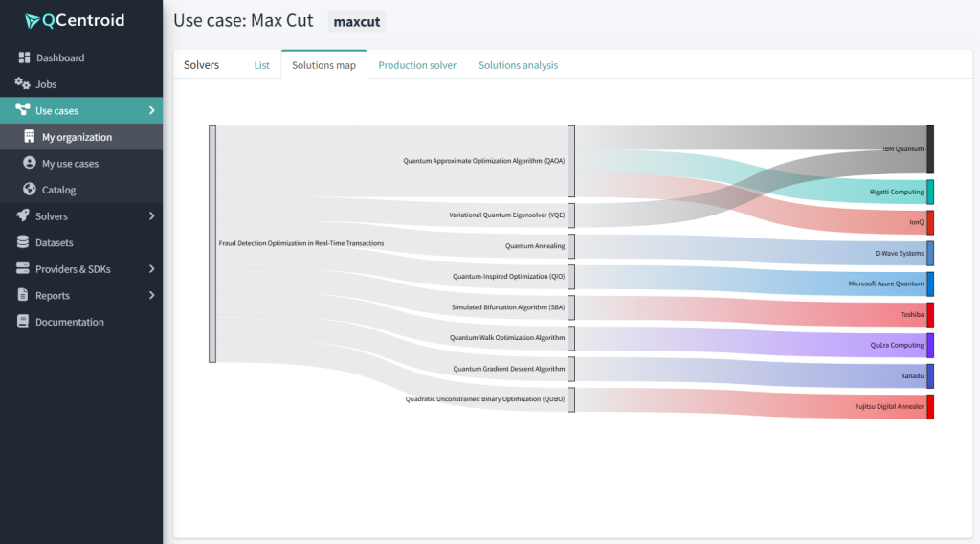Click the Rigetti Computing teal node
This screenshot has width=980, height=544.
929,192
